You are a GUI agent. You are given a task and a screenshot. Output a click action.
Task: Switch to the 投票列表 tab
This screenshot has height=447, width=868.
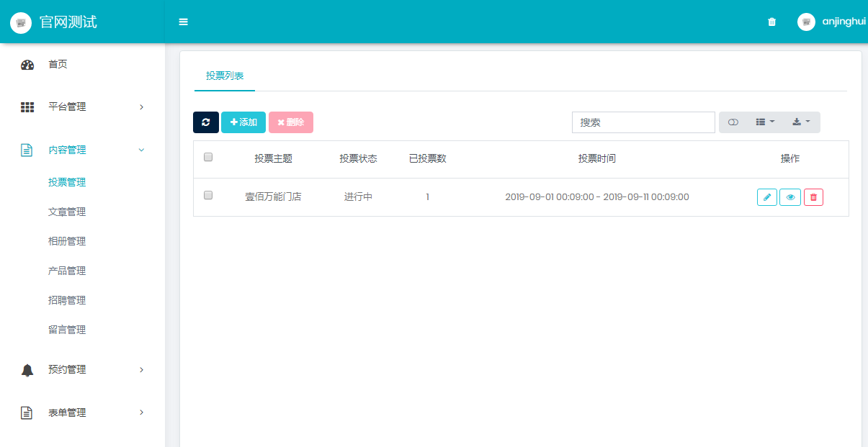pyautogui.click(x=225, y=76)
